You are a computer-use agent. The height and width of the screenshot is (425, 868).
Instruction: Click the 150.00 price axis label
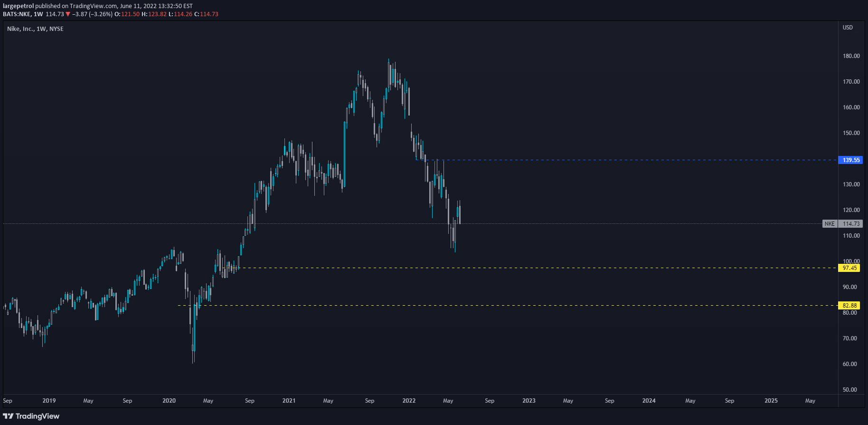(x=851, y=133)
